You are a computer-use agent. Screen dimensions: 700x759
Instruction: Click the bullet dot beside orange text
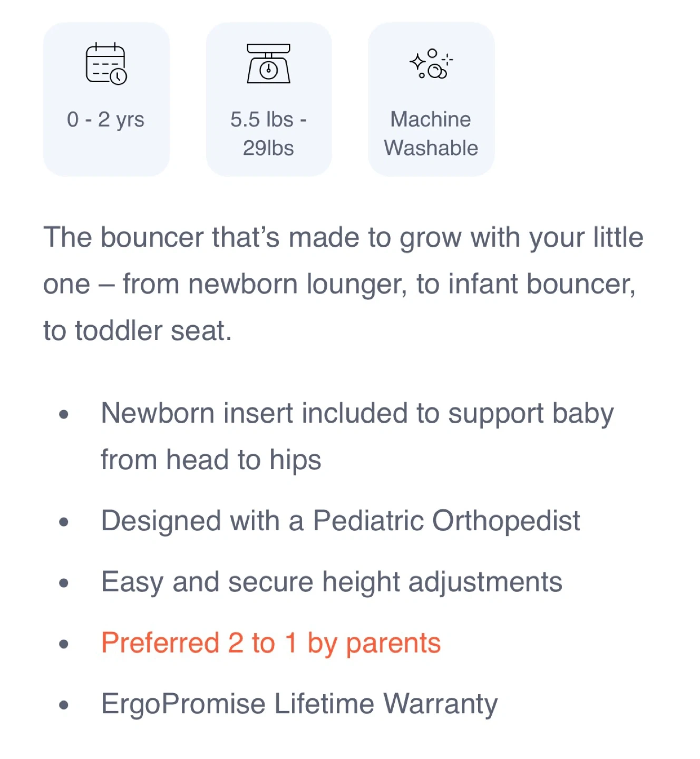pyautogui.click(x=64, y=644)
